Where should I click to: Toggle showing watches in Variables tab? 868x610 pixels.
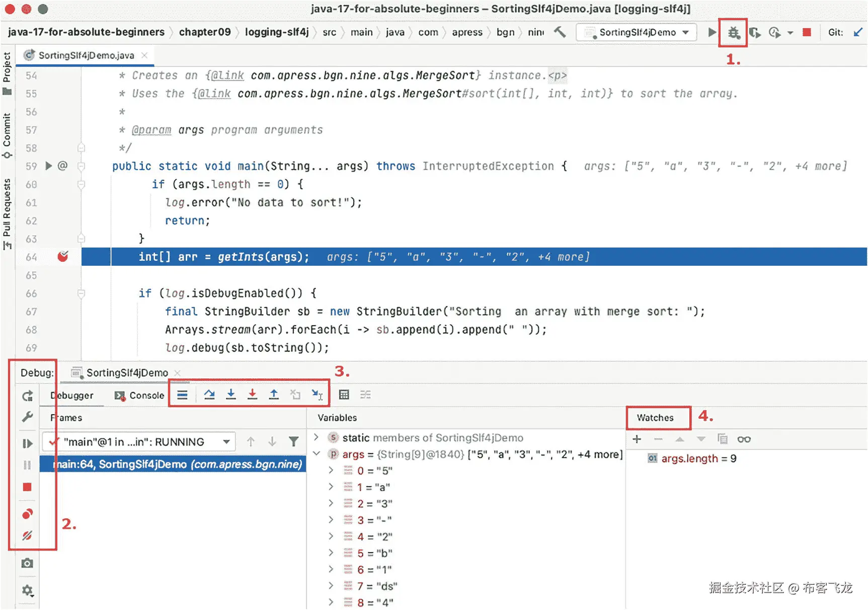point(744,439)
